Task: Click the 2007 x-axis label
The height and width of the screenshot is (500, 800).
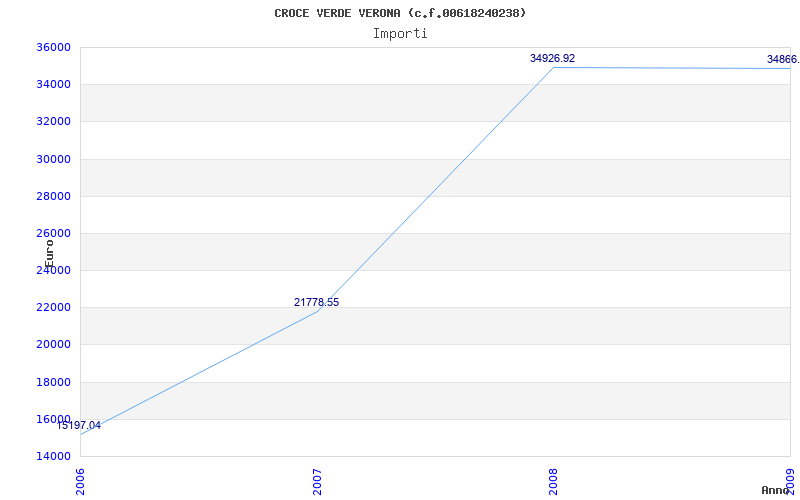Action: point(317,482)
